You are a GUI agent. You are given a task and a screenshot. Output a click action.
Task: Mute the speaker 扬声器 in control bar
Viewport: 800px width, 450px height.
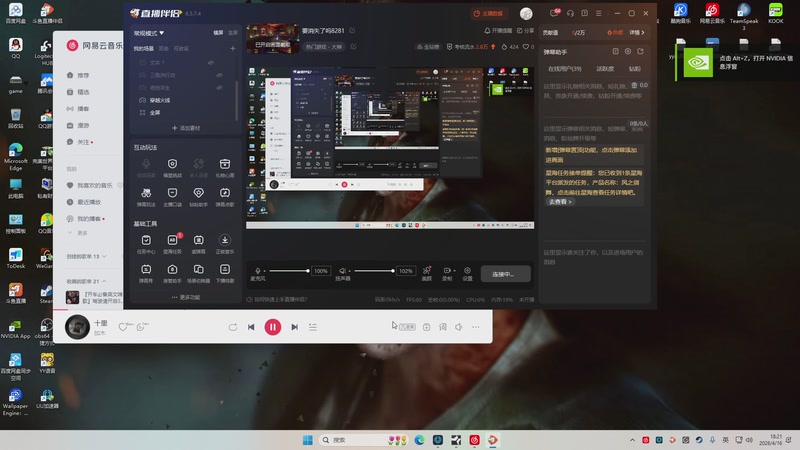[342, 271]
